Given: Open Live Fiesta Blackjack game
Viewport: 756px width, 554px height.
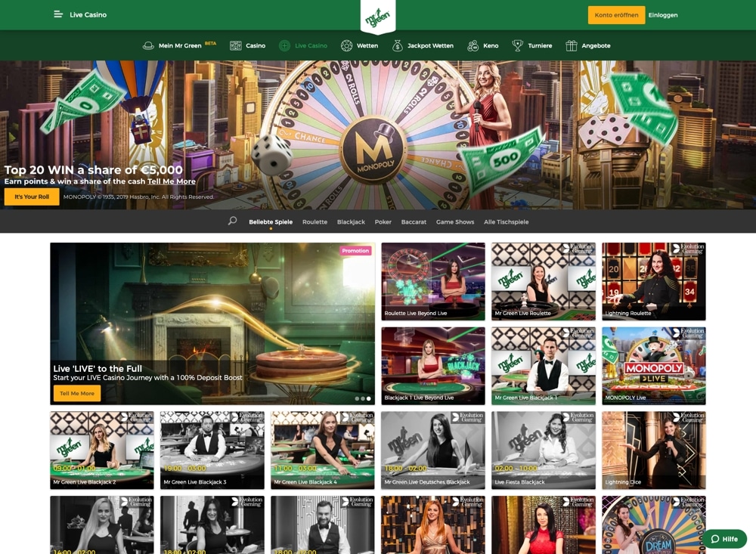Looking at the screenshot, I should [544, 450].
